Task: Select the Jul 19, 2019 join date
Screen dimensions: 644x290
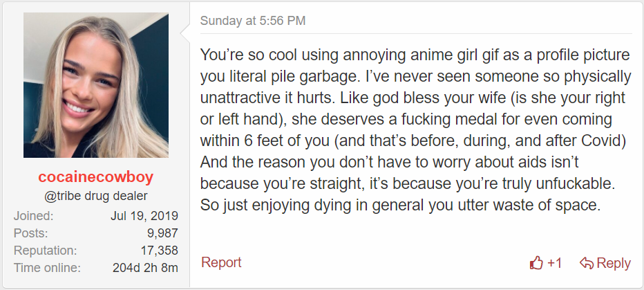Action: tap(144, 216)
